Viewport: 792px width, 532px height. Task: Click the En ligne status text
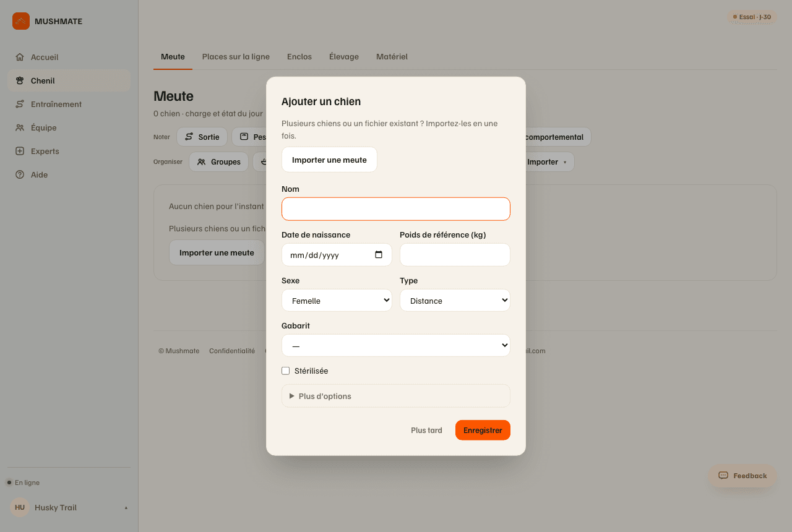[27, 483]
